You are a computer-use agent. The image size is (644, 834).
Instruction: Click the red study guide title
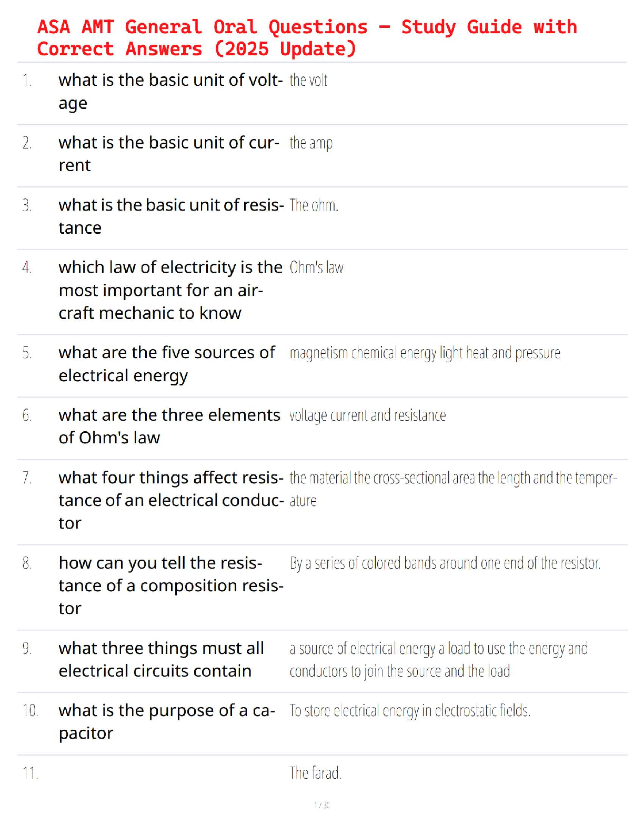[x=307, y=37]
